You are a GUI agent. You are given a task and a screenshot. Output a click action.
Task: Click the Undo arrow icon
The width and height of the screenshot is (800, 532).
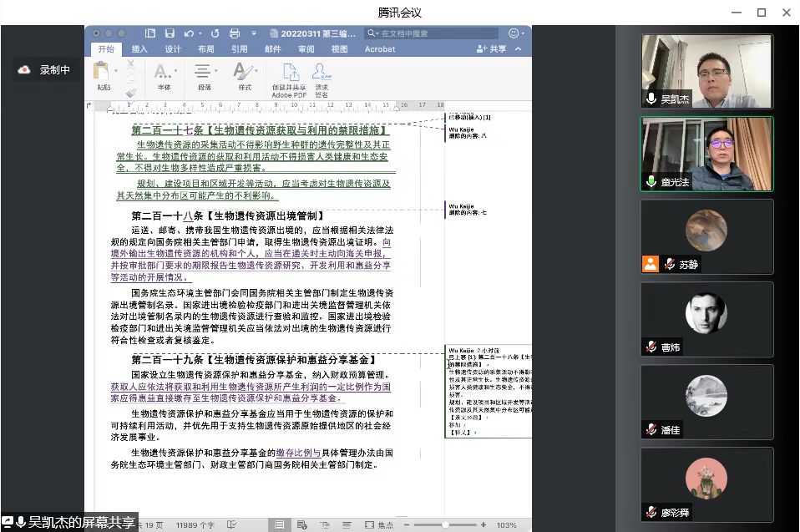pyautogui.click(x=189, y=33)
